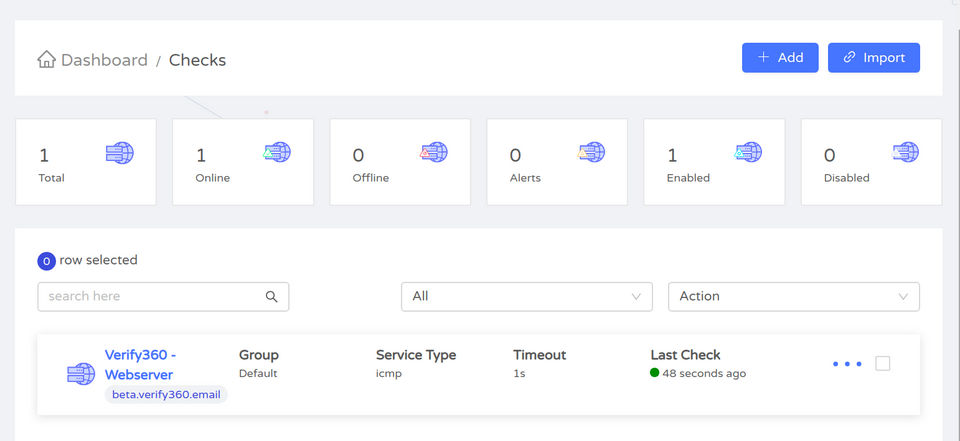Expand the All filter dropdown
The height and width of the screenshot is (441, 960).
tap(526, 297)
